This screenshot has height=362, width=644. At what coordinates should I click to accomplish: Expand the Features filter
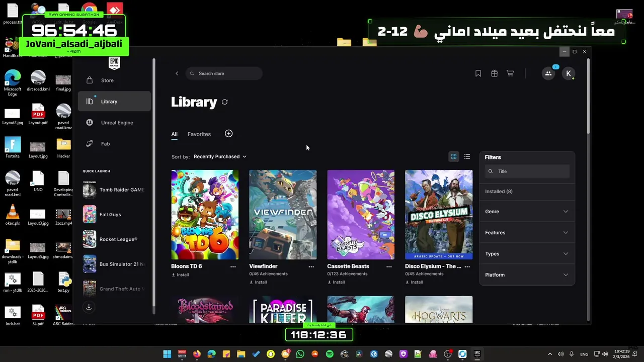tap(527, 233)
